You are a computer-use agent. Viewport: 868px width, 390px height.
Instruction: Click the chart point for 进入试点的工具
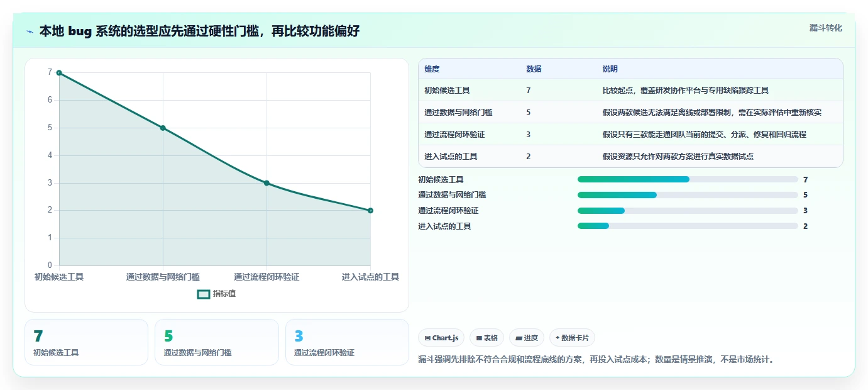(x=370, y=211)
